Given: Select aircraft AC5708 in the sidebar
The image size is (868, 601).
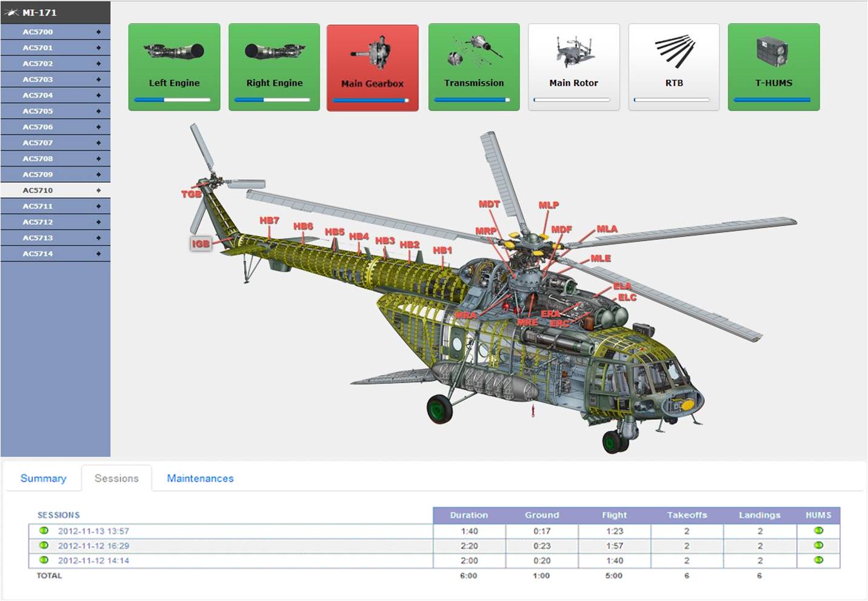Looking at the screenshot, I should click(55, 159).
